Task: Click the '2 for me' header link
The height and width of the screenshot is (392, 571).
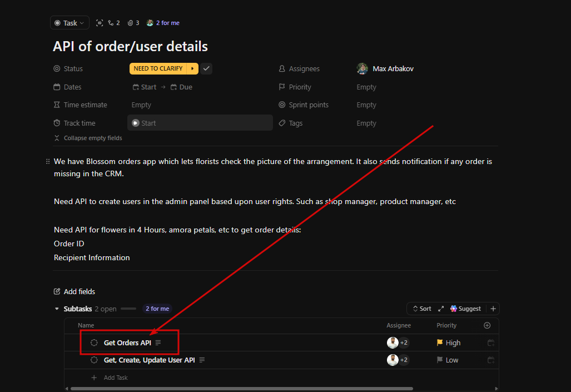Action: tap(167, 23)
